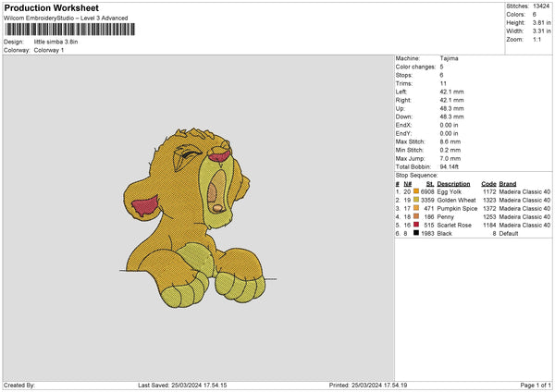Click the 'Printed: 25/03/2024 17.54.19' text

[368, 385]
